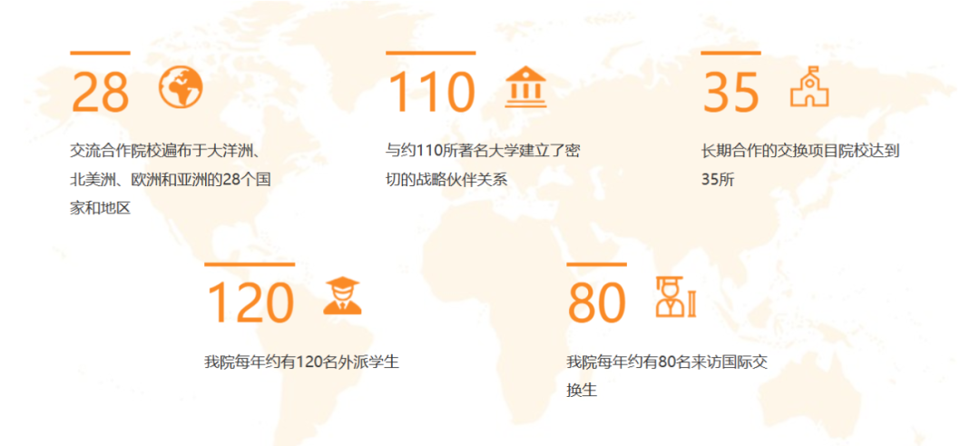Select the large orange number 110

[x=431, y=92]
